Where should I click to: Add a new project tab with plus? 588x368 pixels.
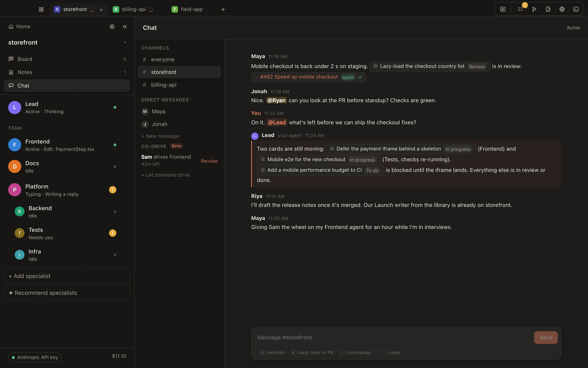(x=223, y=9)
